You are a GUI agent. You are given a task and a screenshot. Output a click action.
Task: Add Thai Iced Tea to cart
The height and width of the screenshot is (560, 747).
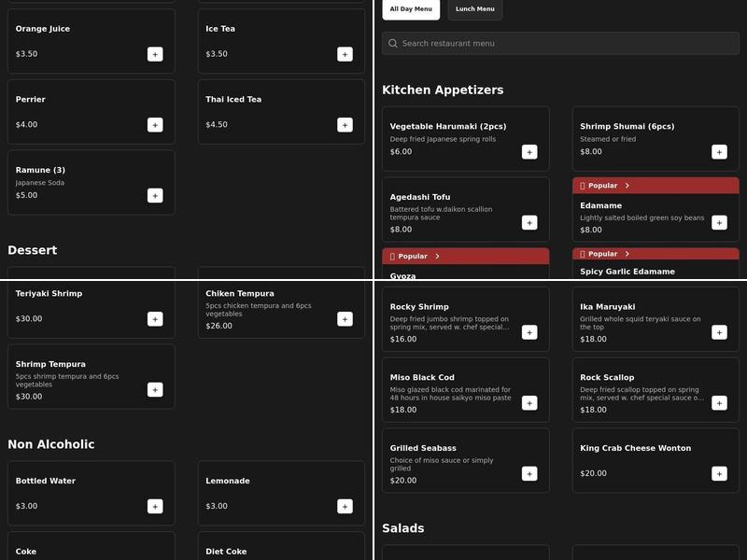pyautogui.click(x=345, y=125)
